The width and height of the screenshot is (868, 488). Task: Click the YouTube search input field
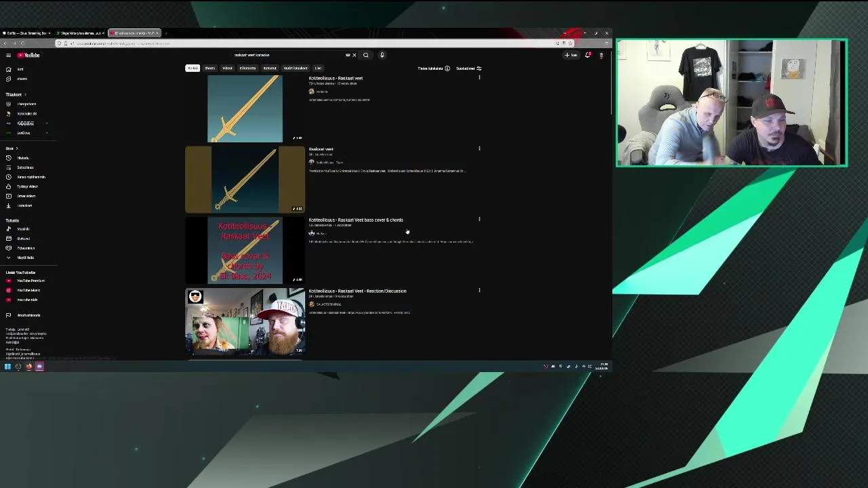(x=288, y=55)
